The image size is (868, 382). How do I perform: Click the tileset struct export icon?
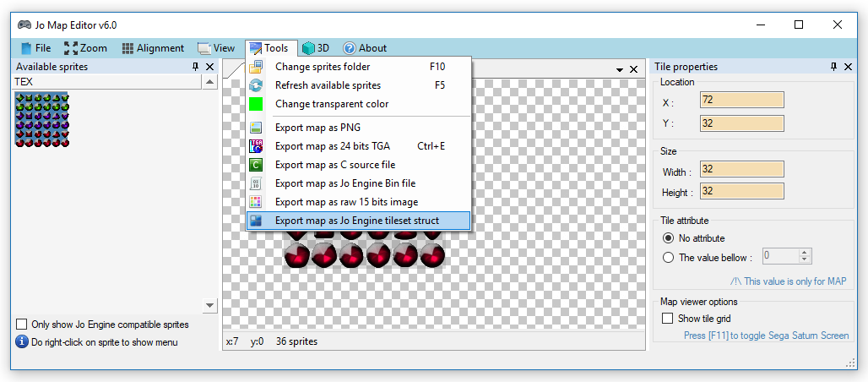click(x=256, y=221)
